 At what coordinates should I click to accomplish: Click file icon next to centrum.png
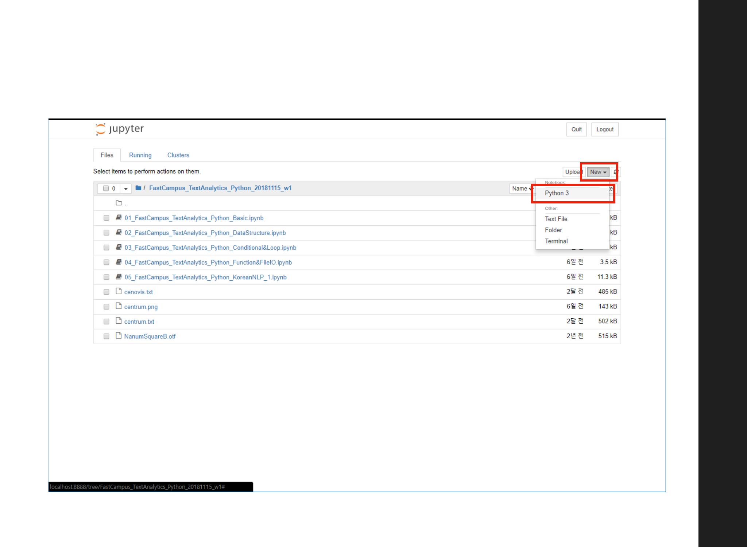point(119,306)
